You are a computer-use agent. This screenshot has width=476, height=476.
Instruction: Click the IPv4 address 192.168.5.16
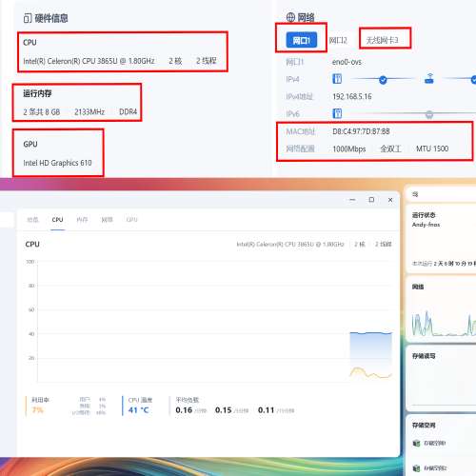[352, 96]
